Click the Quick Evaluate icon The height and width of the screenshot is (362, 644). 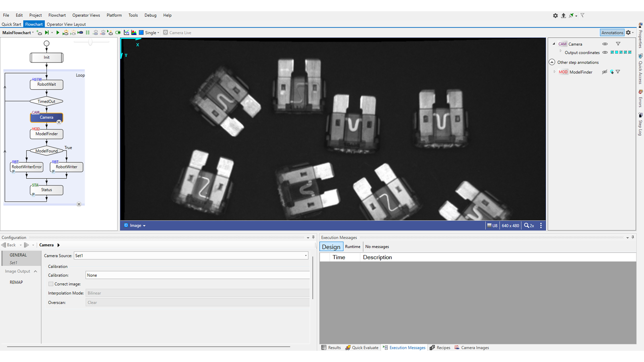[348, 348]
